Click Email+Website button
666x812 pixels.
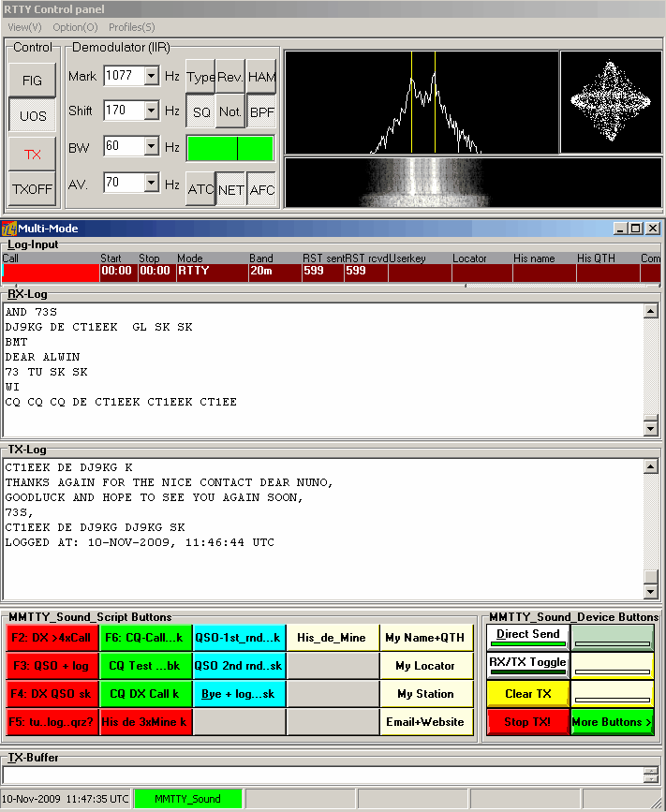(425, 721)
